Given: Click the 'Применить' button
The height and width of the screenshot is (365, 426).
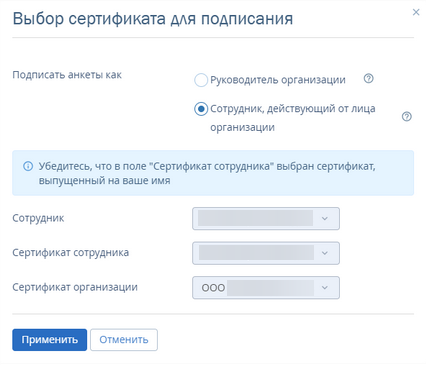Looking at the screenshot, I should click(x=50, y=340).
